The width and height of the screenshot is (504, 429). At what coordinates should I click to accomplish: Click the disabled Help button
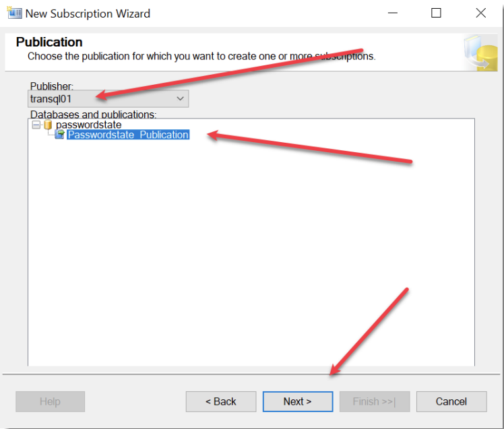coord(50,401)
